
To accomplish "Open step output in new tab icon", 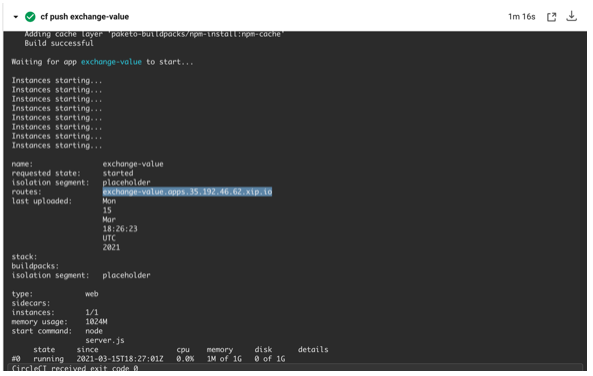I will coord(551,17).
